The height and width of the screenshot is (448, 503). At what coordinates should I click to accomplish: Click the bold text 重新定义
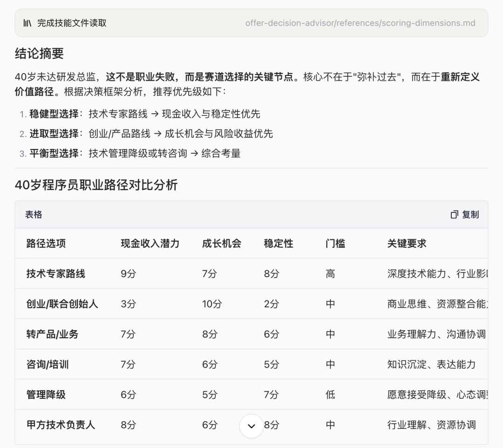(x=460, y=77)
